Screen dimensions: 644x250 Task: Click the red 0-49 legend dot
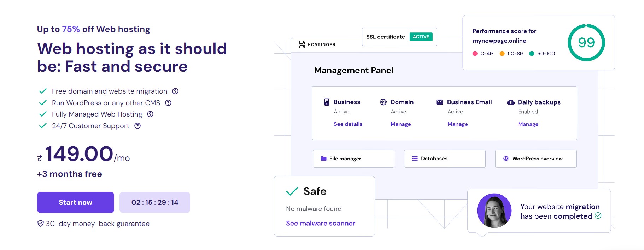(475, 54)
